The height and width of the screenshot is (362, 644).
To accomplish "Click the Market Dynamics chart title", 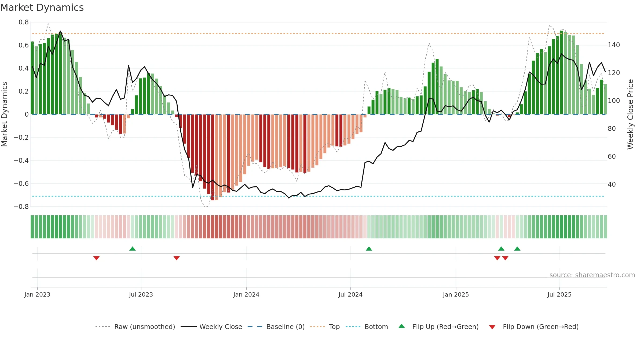I will [42, 8].
